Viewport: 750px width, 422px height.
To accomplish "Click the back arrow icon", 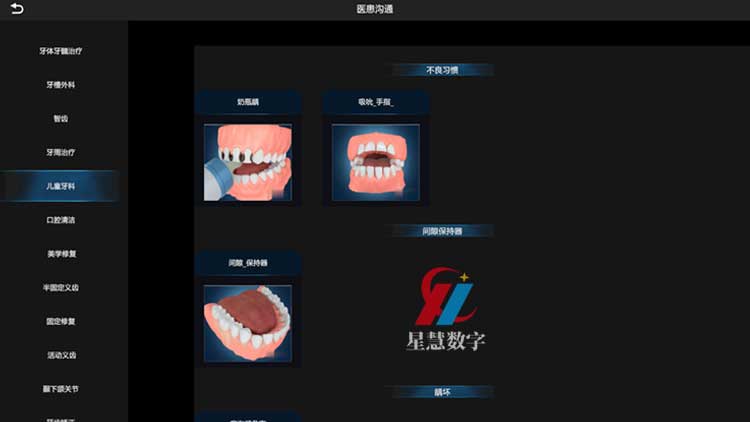I will (x=17, y=9).
